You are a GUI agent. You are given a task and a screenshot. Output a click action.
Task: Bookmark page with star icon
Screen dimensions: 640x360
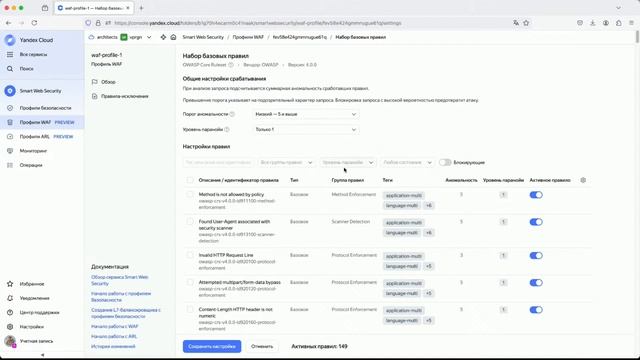[526, 23]
